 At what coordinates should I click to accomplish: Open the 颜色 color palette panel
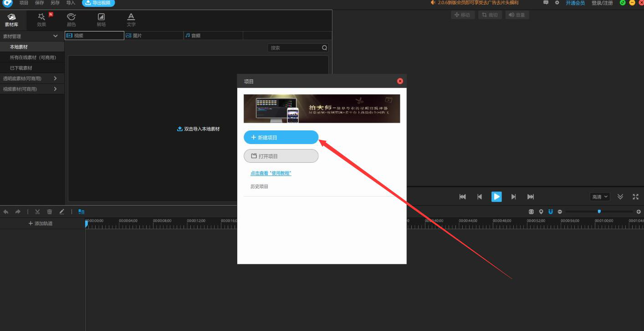click(71, 20)
